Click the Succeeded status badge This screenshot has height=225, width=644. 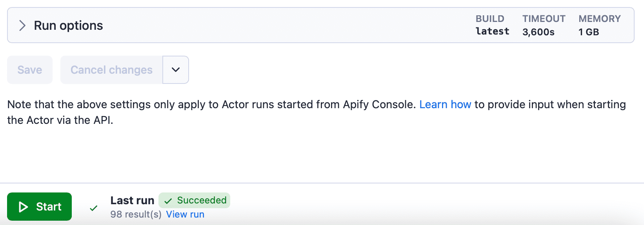click(195, 200)
